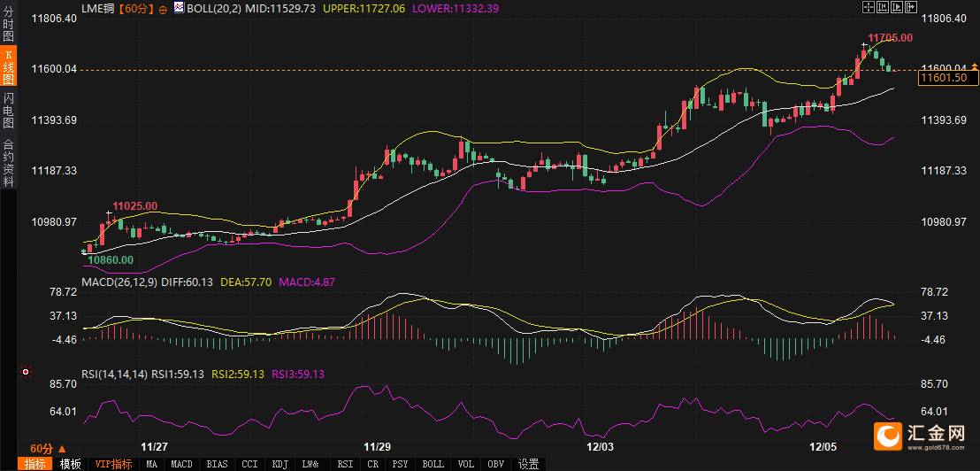Enable the KDJ indicator button
Image resolution: width=980 pixels, height=471 pixels.
[279, 464]
